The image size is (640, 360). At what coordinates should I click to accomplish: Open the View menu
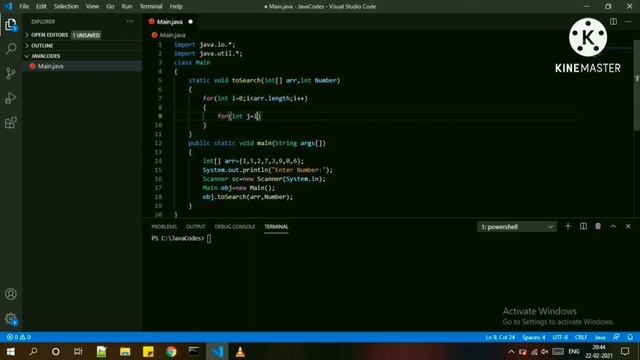[x=92, y=7]
